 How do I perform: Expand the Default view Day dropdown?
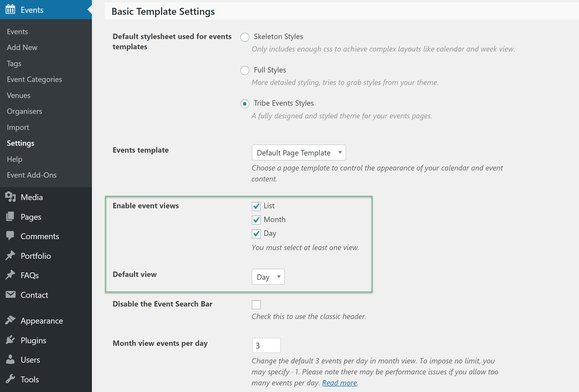point(268,277)
